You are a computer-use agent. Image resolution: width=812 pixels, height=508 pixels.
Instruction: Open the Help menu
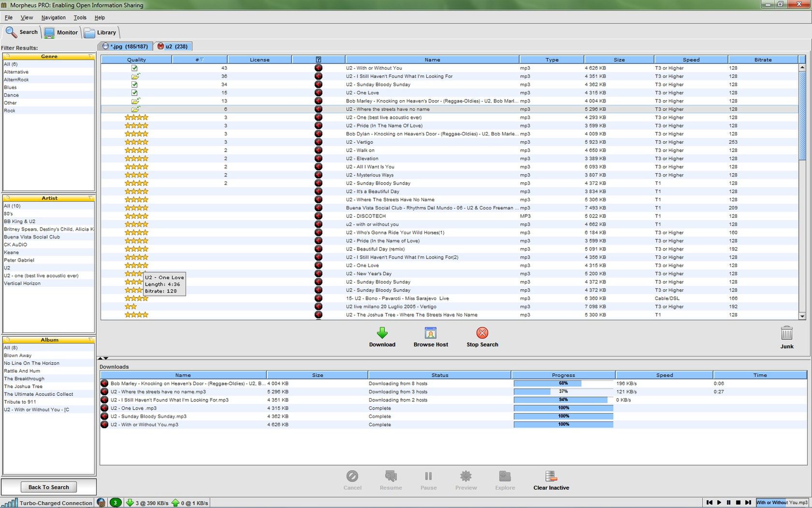100,17
